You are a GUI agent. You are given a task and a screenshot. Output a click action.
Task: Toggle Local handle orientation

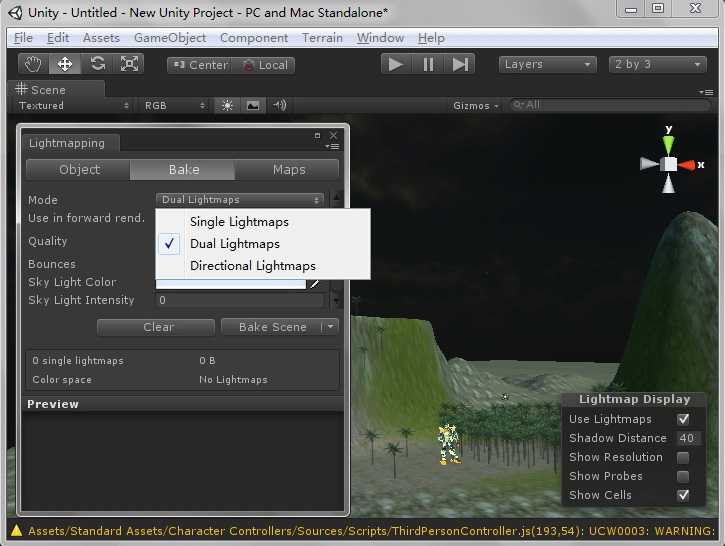click(x=265, y=65)
